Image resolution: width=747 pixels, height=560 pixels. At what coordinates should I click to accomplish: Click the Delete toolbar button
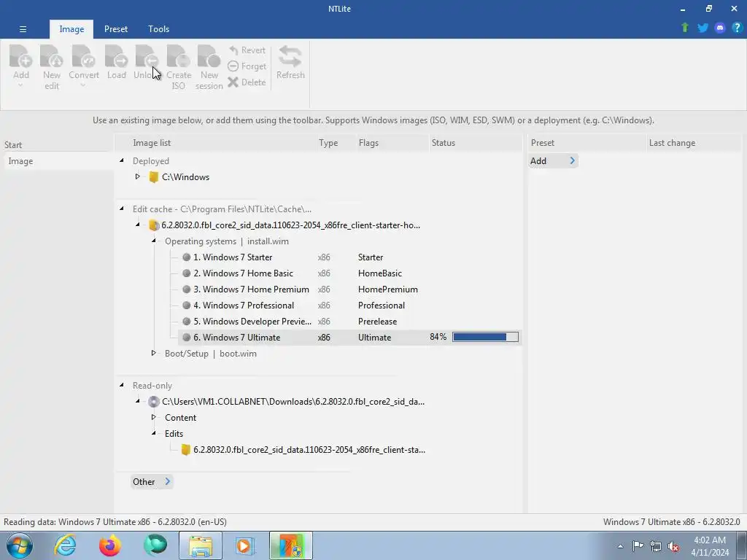click(x=247, y=82)
